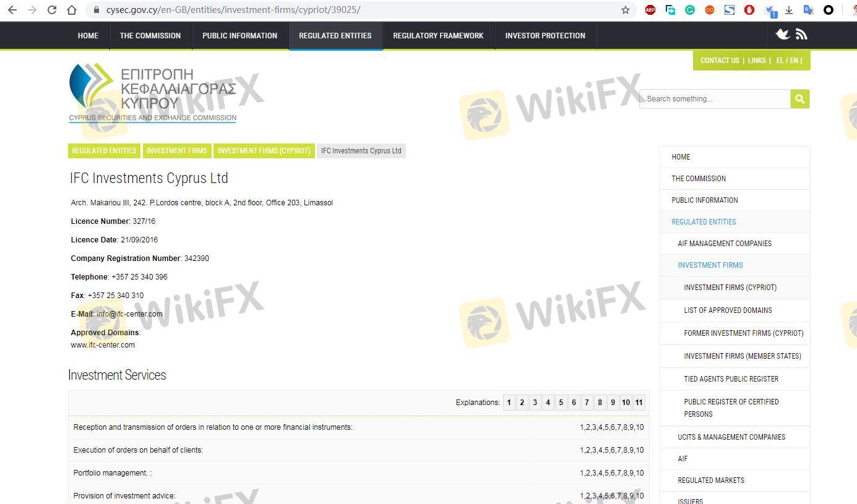
Task: Click the green search magnifier button
Action: click(x=799, y=99)
